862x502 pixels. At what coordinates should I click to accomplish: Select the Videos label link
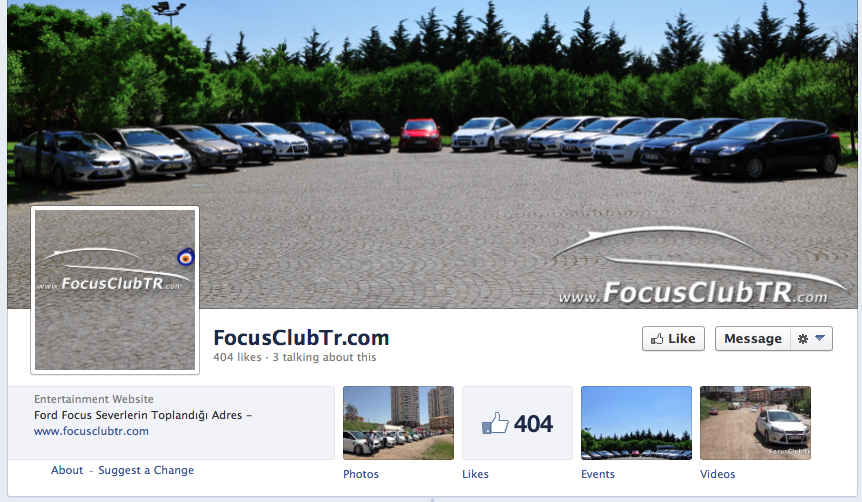[717, 474]
